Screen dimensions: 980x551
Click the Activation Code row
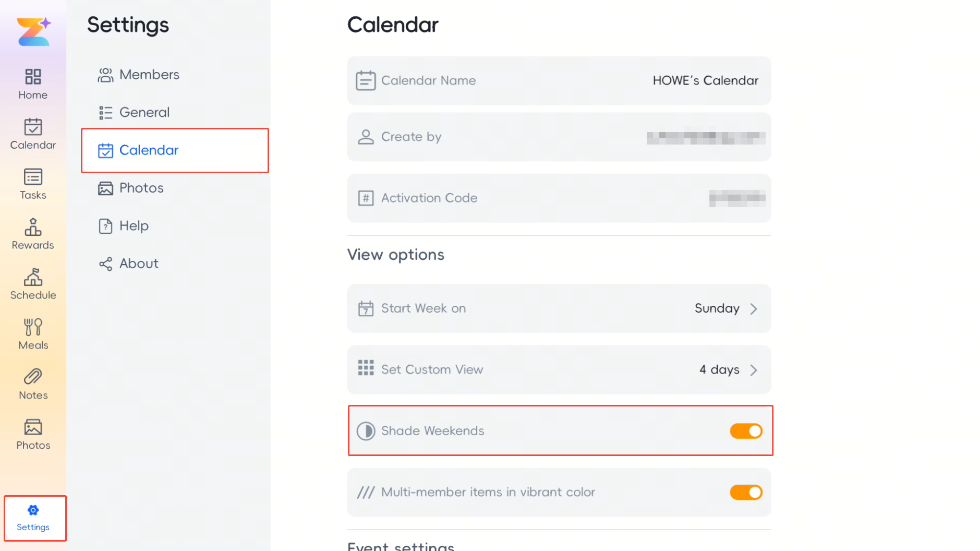(559, 198)
